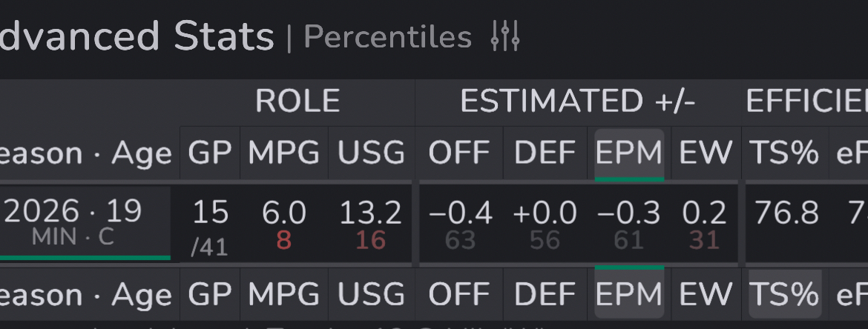Select highlighted EPM column in top header
Image resolution: width=868 pixels, height=329 pixels.
(x=629, y=153)
